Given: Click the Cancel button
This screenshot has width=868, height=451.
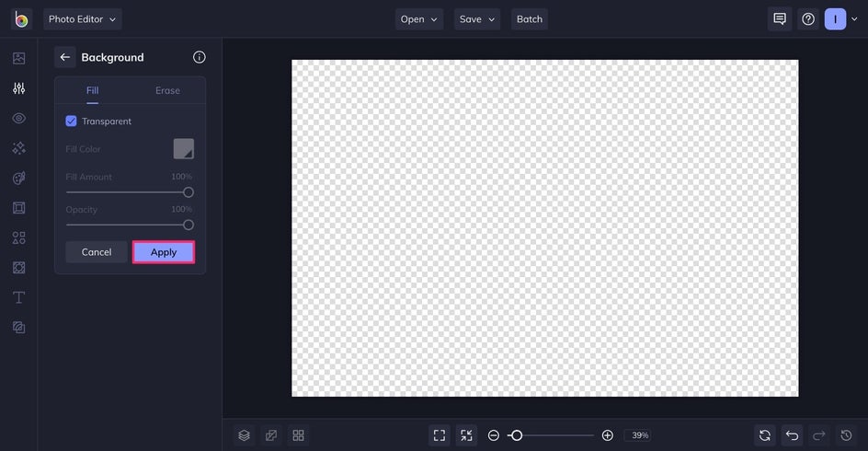Looking at the screenshot, I should pyautogui.click(x=97, y=252).
